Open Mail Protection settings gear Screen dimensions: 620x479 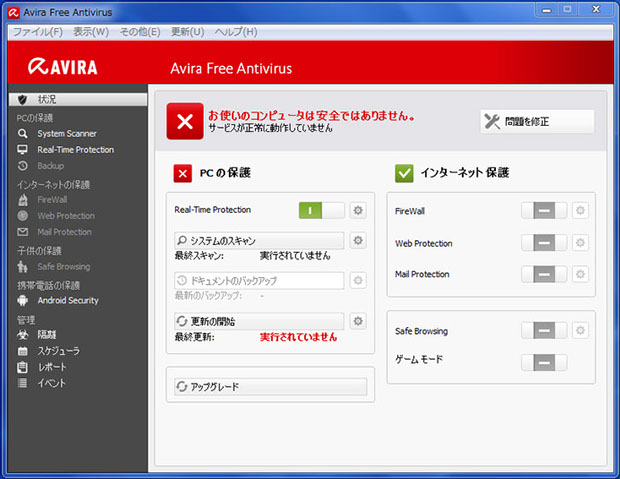[x=580, y=274]
